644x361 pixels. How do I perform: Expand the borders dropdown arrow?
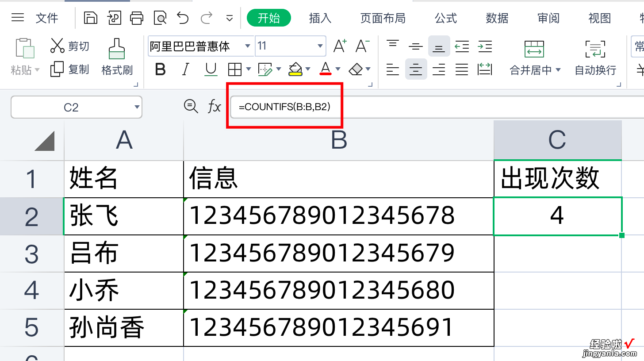248,69
